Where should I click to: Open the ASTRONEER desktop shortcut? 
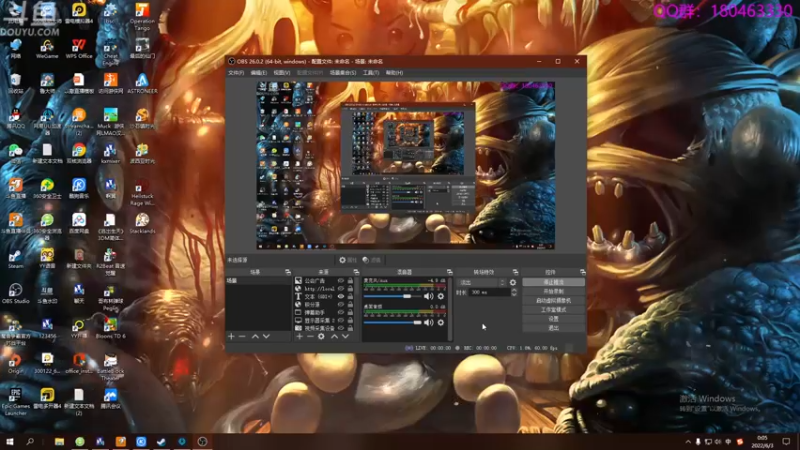coord(142,83)
